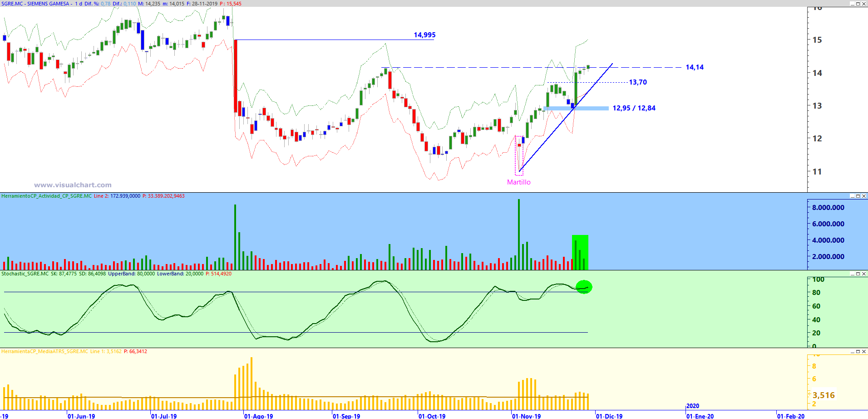Click the 12 price level on the axis
868x419 pixels.
(x=817, y=139)
